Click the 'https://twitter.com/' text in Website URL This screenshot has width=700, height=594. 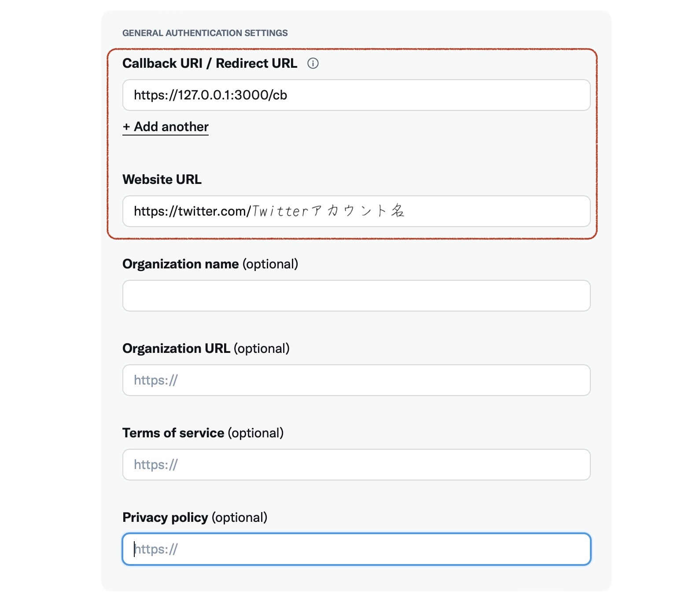(192, 211)
